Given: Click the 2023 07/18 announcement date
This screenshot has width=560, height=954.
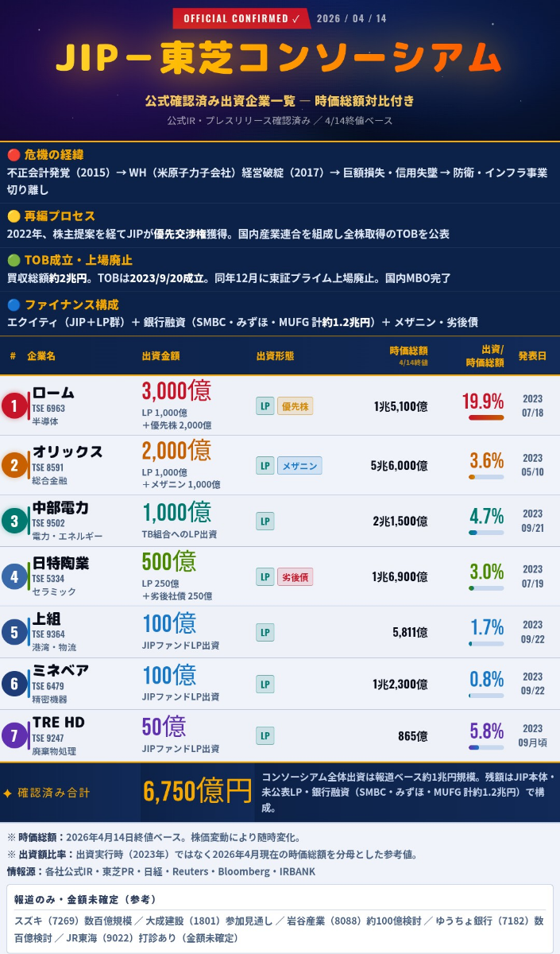Looking at the screenshot, I should pyautogui.click(x=532, y=406).
